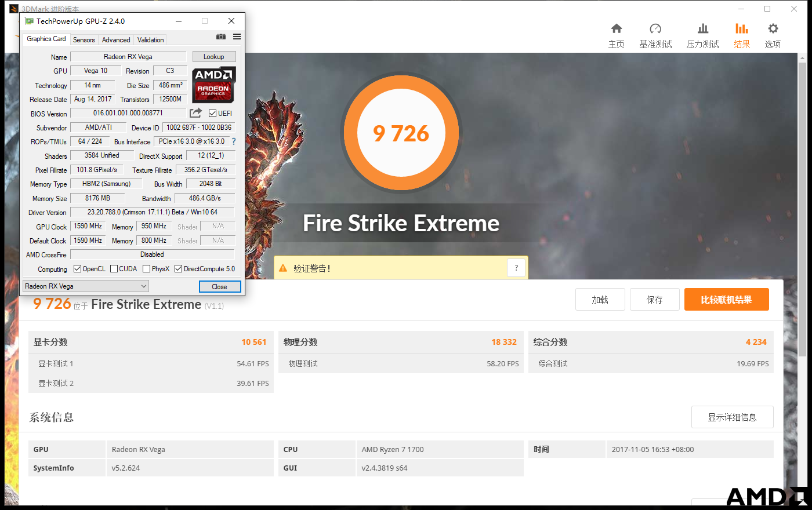Click the Lookup button
Image resolution: width=812 pixels, height=510 pixels.
coord(213,57)
